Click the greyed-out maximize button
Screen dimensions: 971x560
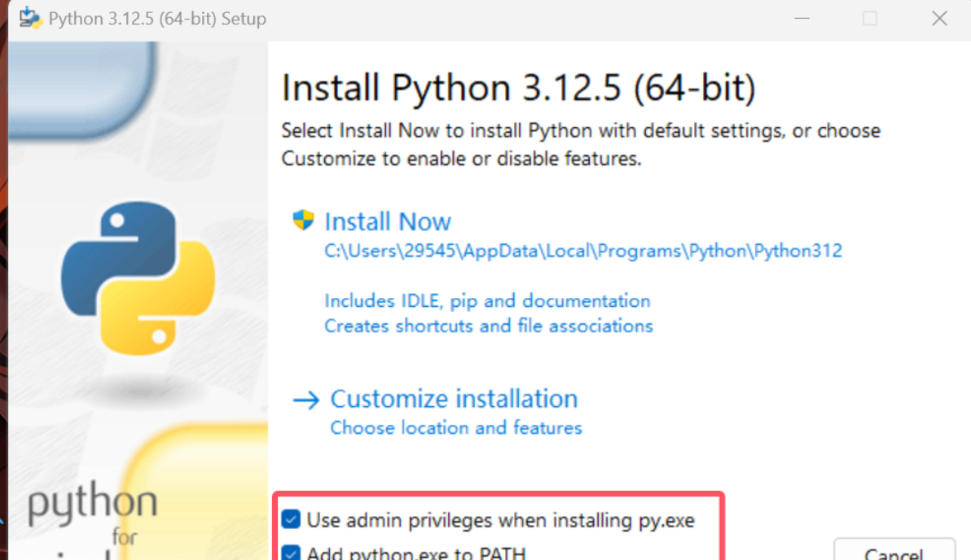click(870, 18)
